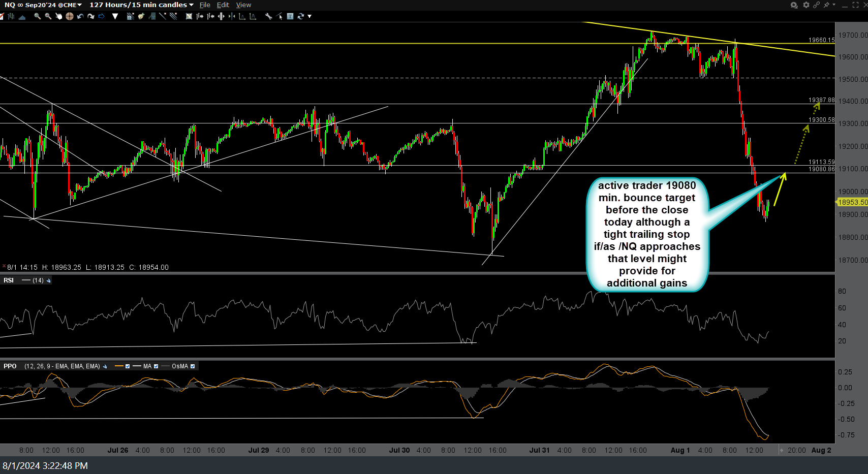Image resolution: width=868 pixels, height=474 pixels.
Task: Select the crosshair target tool
Action: [x=70, y=16]
